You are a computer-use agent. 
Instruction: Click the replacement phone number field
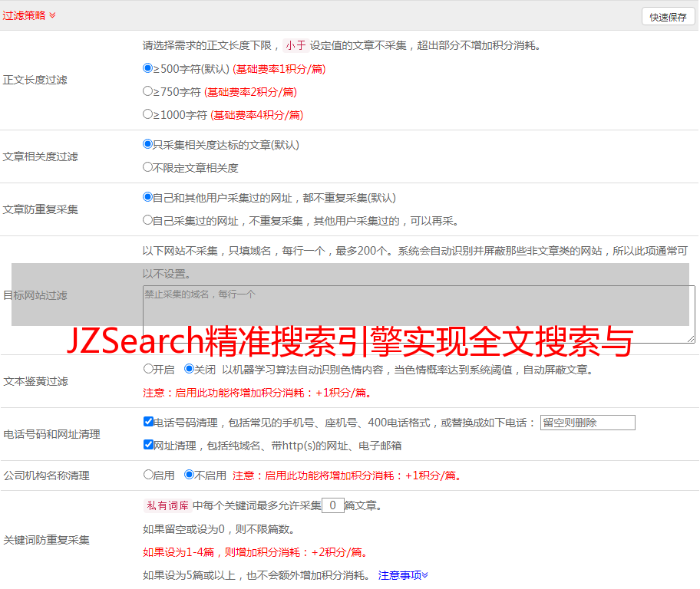[587, 423]
